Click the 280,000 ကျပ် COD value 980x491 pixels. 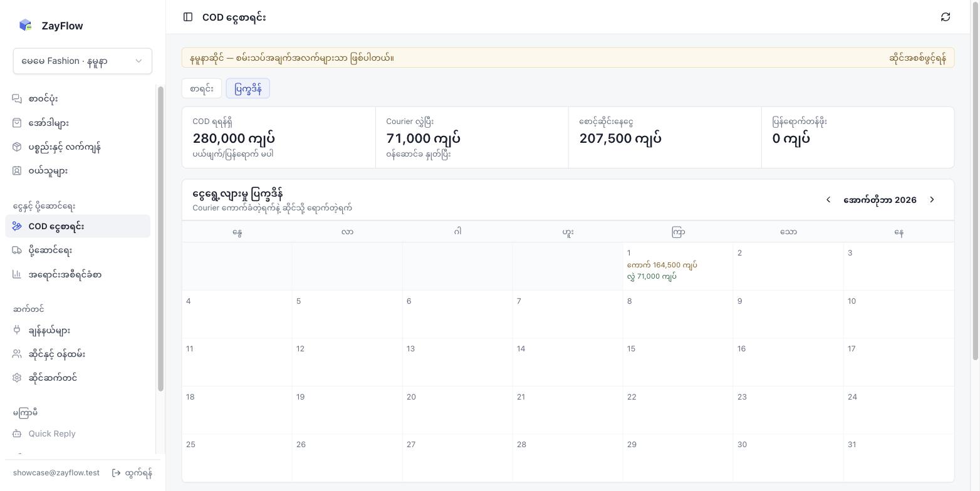(x=234, y=138)
